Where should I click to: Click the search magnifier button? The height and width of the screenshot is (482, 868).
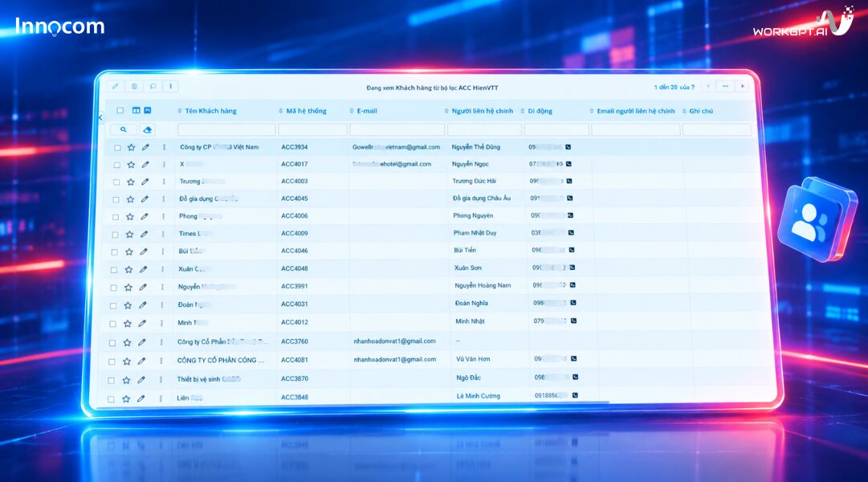coord(124,129)
